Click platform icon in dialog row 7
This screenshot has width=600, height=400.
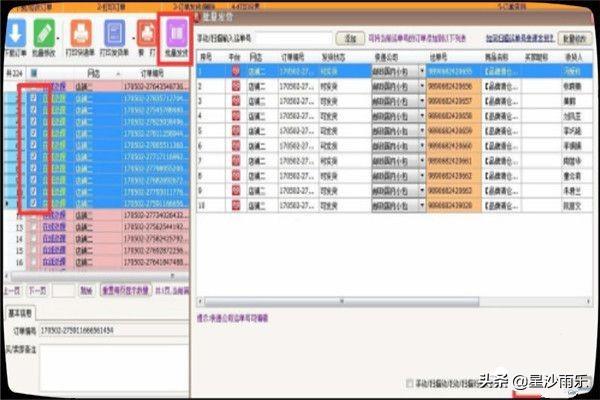236,161
